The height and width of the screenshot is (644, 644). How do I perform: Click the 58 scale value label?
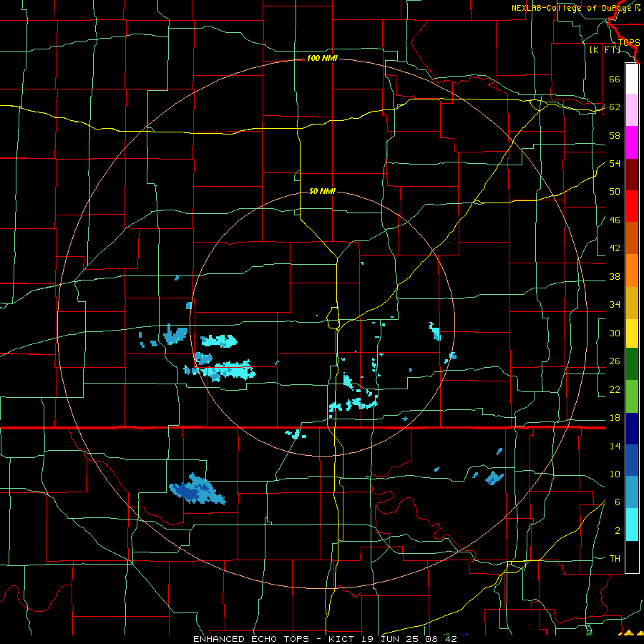click(x=615, y=135)
